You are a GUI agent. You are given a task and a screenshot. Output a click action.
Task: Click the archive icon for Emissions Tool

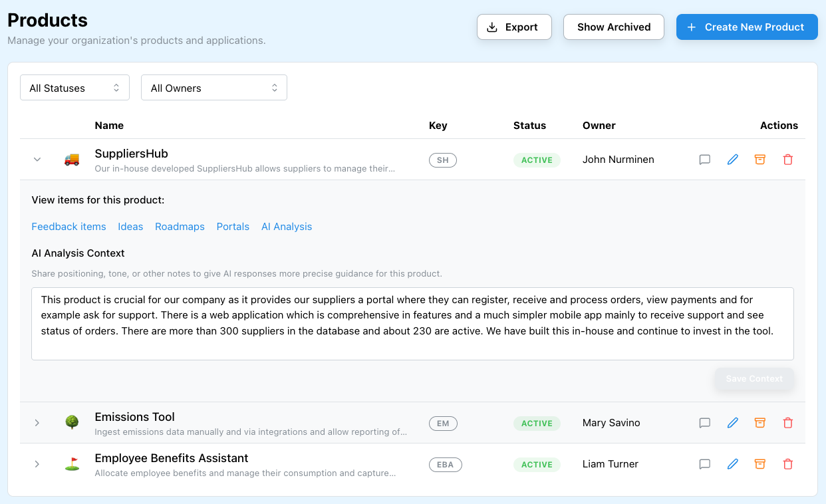(x=760, y=423)
